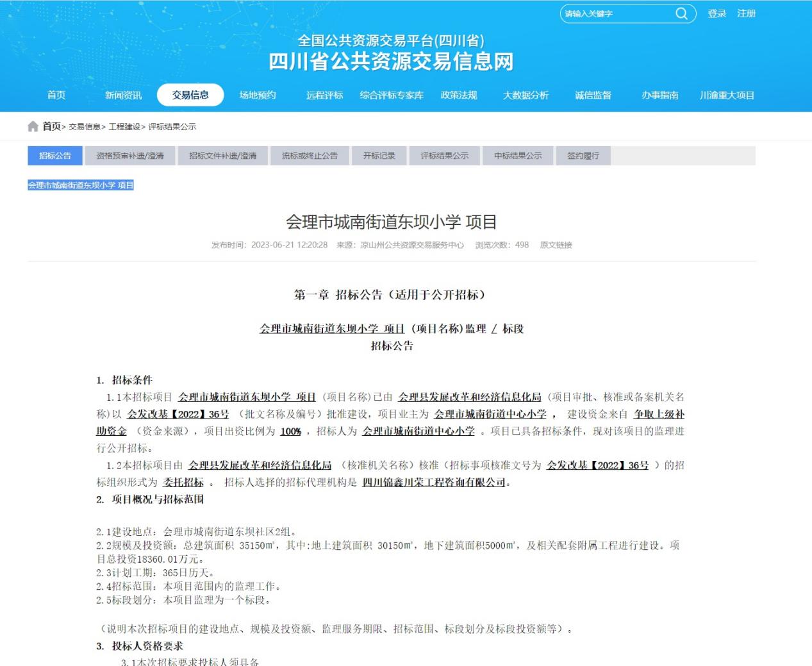
Task: Open the 登录 login link
Action: pos(717,13)
